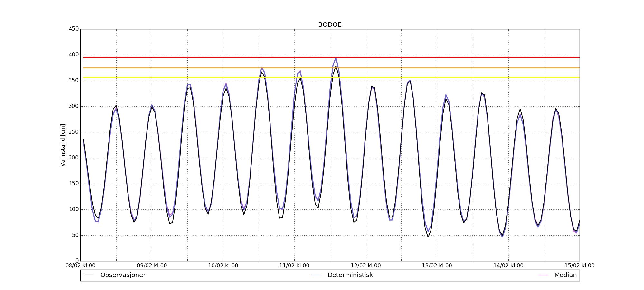Click x-axis label 12/02 kl 00

(366, 266)
